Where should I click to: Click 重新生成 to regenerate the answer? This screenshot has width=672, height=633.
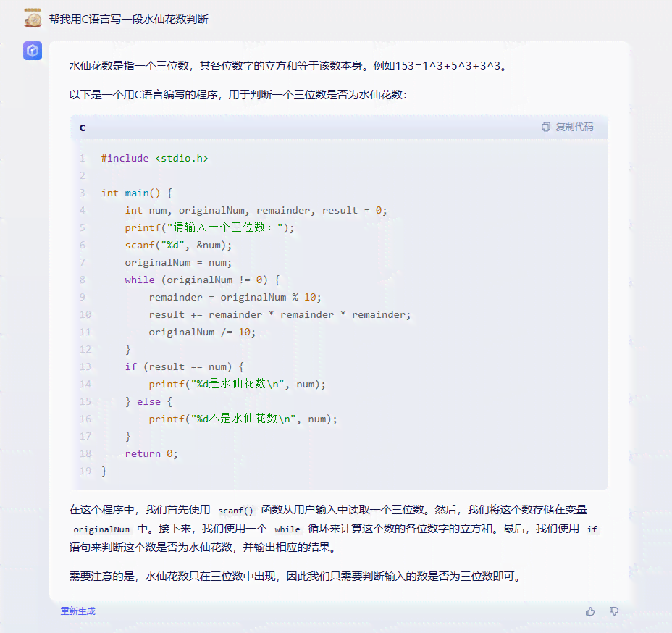[77, 611]
